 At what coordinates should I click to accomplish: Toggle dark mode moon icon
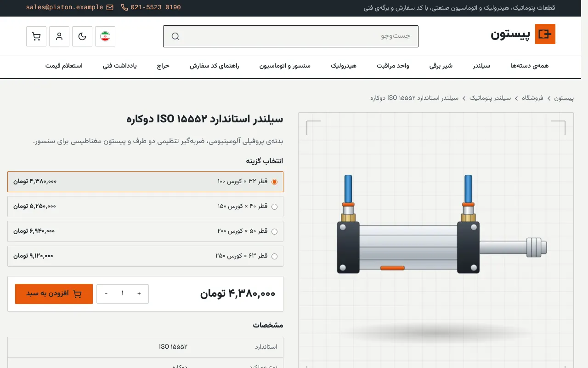click(82, 36)
